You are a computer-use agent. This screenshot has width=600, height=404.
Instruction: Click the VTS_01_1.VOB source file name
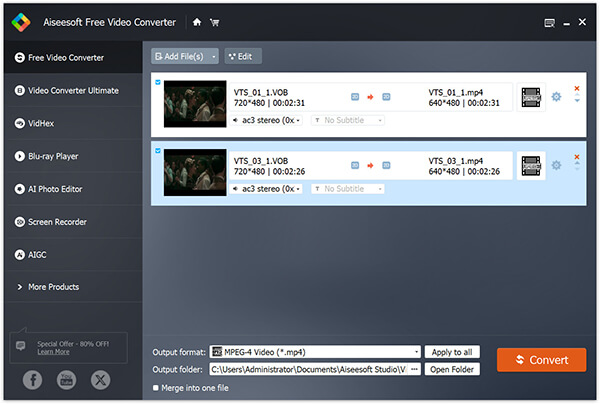coord(261,92)
